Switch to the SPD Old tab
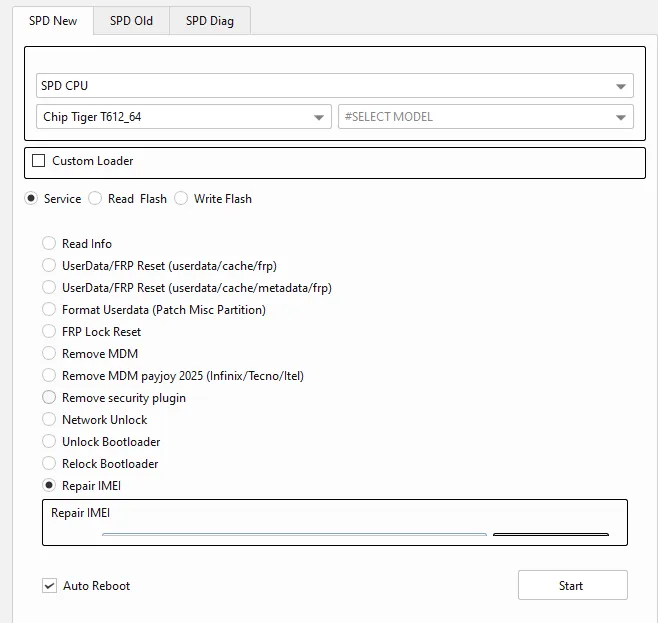Image resolution: width=658 pixels, height=623 pixels. pyautogui.click(x=131, y=21)
